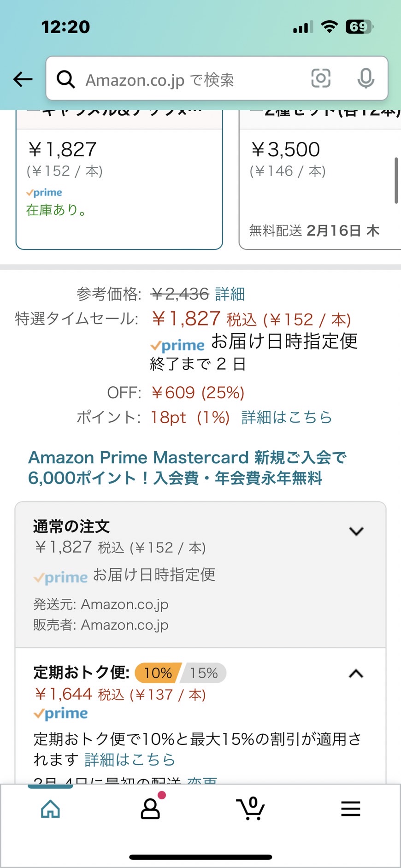
Task: Click 詳細はこちら under 定期おトク便 discount
Action: click(x=130, y=759)
